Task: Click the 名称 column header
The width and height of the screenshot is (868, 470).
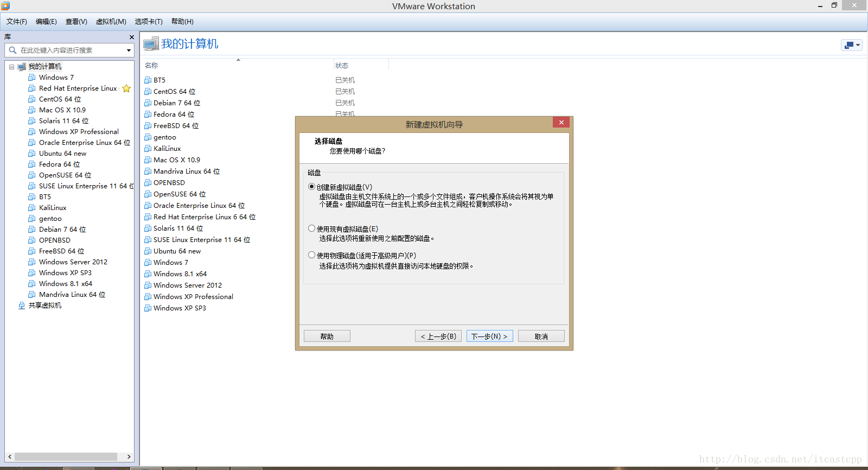Action: pos(151,65)
